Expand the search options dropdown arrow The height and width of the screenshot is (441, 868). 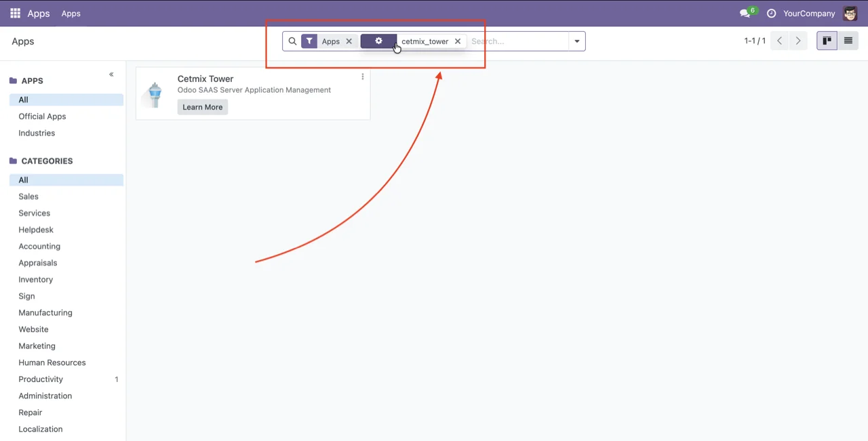(577, 41)
